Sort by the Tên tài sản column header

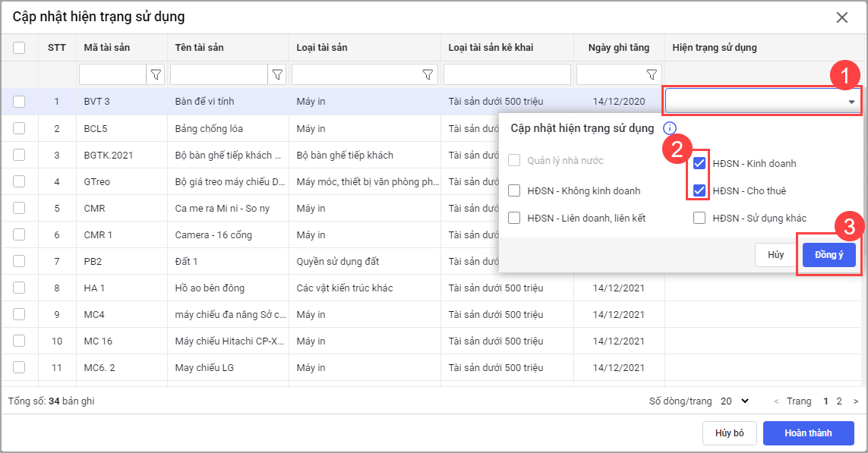[x=199, y=48]
